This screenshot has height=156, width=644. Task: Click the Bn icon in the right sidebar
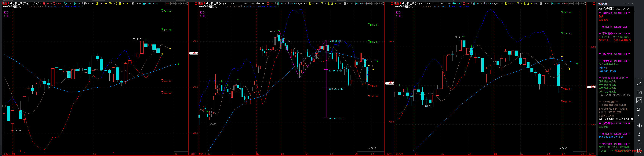coord(639,92)
